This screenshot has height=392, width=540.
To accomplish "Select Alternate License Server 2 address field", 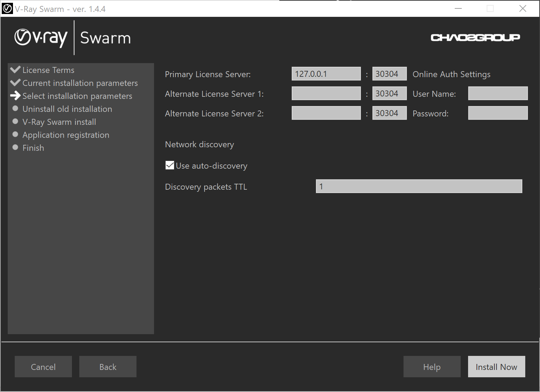I will coord(326,113).
